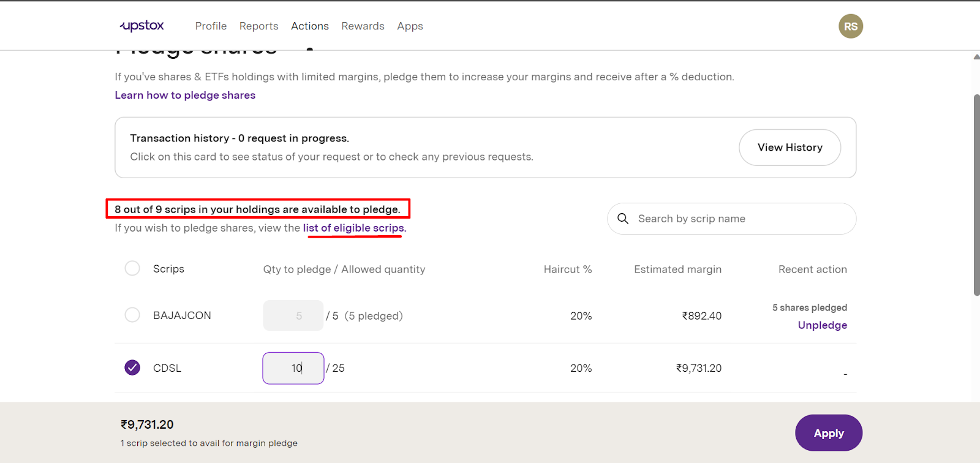The width and height of the screenshot is (980, 463).
Task: Click the ₹892.40 estimated margin value
Action: [702, 316]
